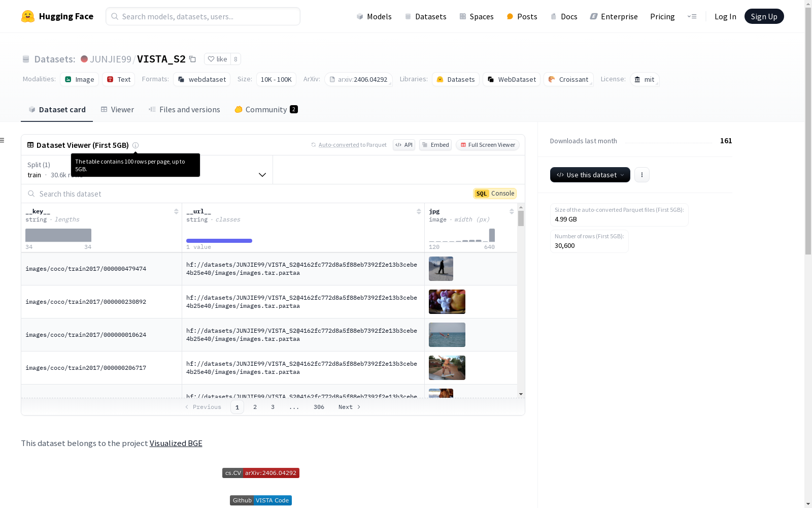The width and height of the screenshot is (812, 508).
Task: Expand the Use this dataset menu
Action: point(590,175)
